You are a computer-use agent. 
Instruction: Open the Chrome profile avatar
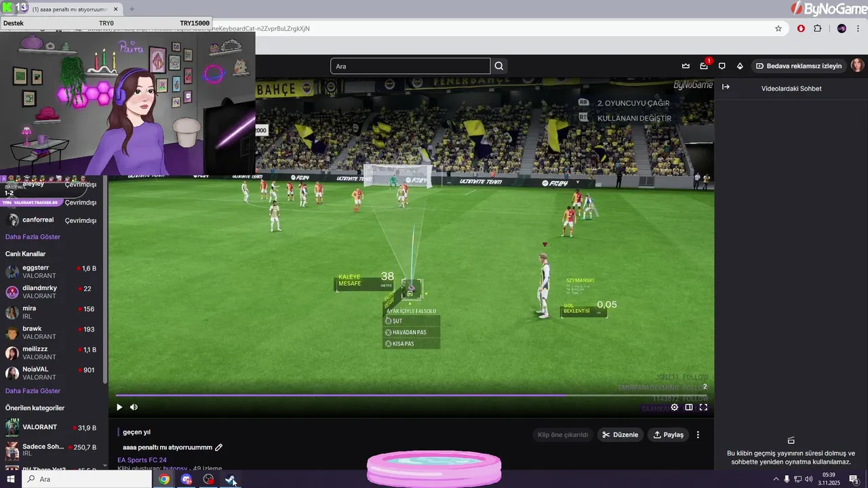842,28
